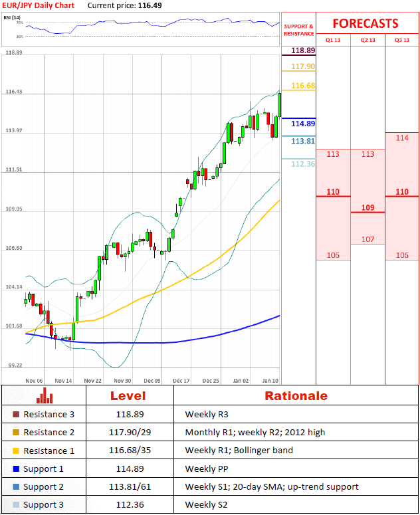Click the 112.36 support level marker
Viewport: 420px width, 515px height.
[303, 164]
